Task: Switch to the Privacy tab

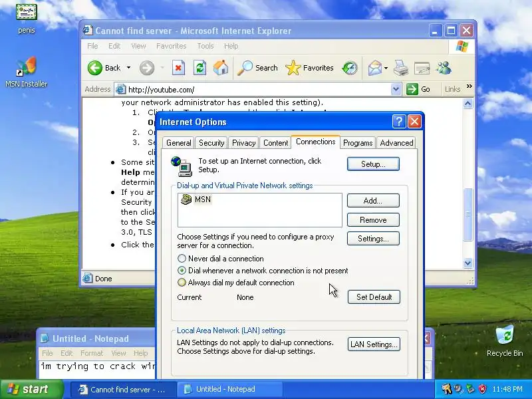Action: pos(243,143)
